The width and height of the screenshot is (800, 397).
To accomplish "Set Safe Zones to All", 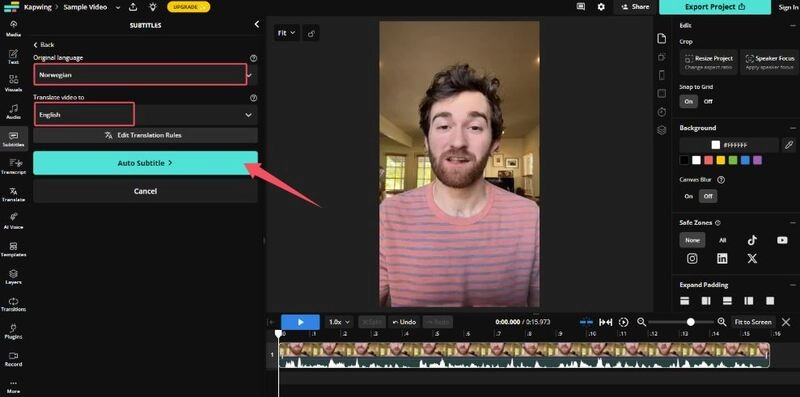I will coord(722,240).
